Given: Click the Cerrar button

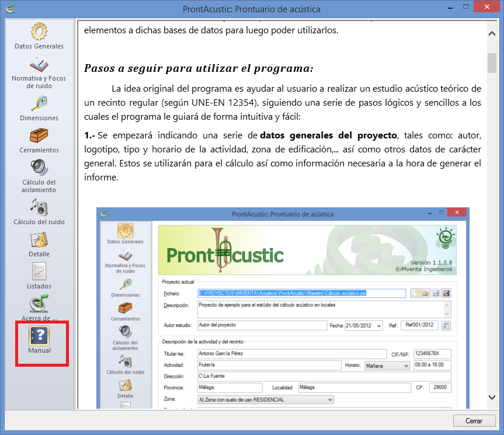Looking at the screenshot, I should pyautogui.click(x=474, y=420).
